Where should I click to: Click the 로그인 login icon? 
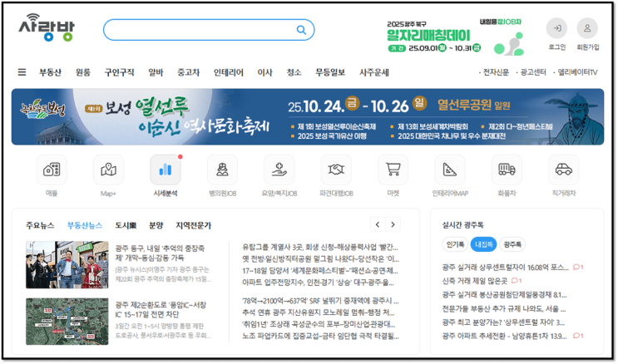tap(556, 28)
